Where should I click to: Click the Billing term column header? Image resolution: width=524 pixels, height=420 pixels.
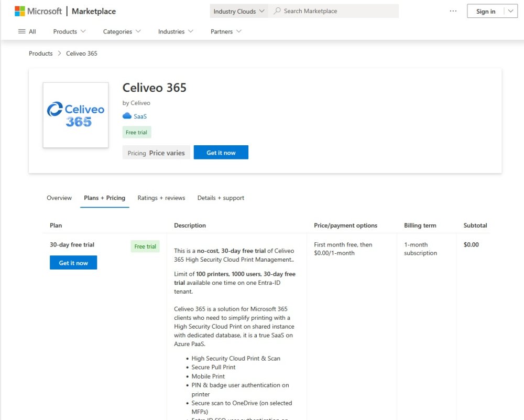point(420,225)
